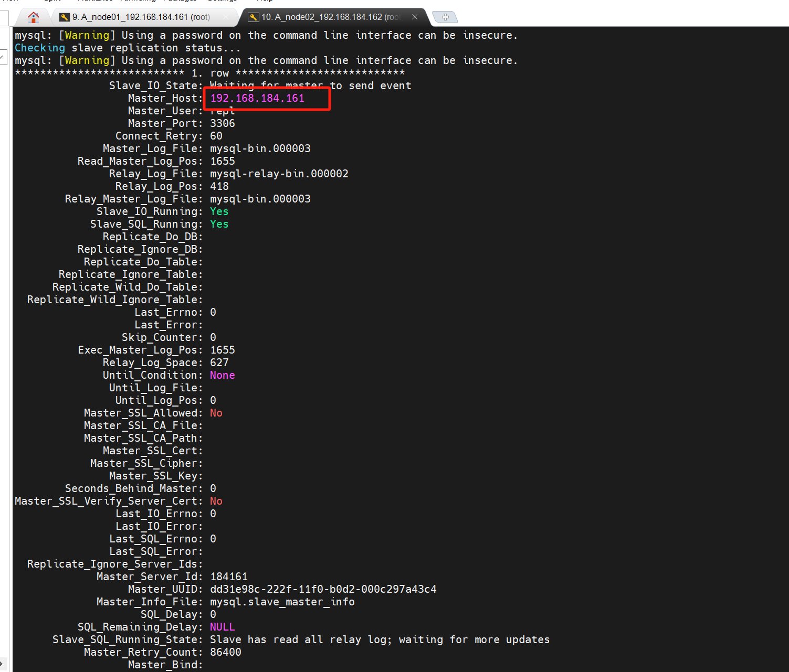Click the value mysql.slave_master_info

coord(282,602)
